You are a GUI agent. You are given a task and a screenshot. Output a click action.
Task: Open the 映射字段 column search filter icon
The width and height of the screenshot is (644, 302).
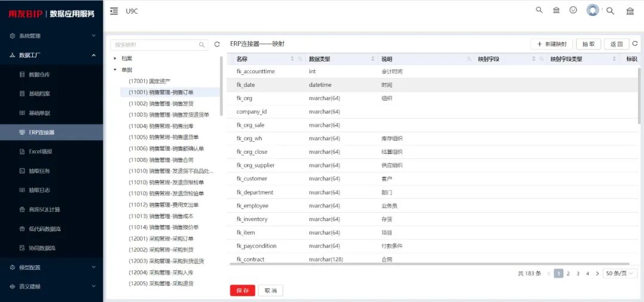[541, 59]
